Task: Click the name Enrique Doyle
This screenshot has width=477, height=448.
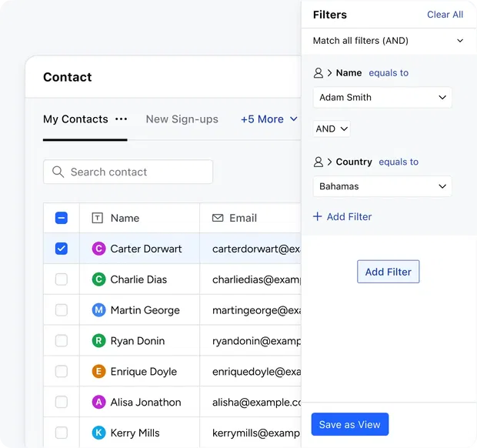Action: 144,372
